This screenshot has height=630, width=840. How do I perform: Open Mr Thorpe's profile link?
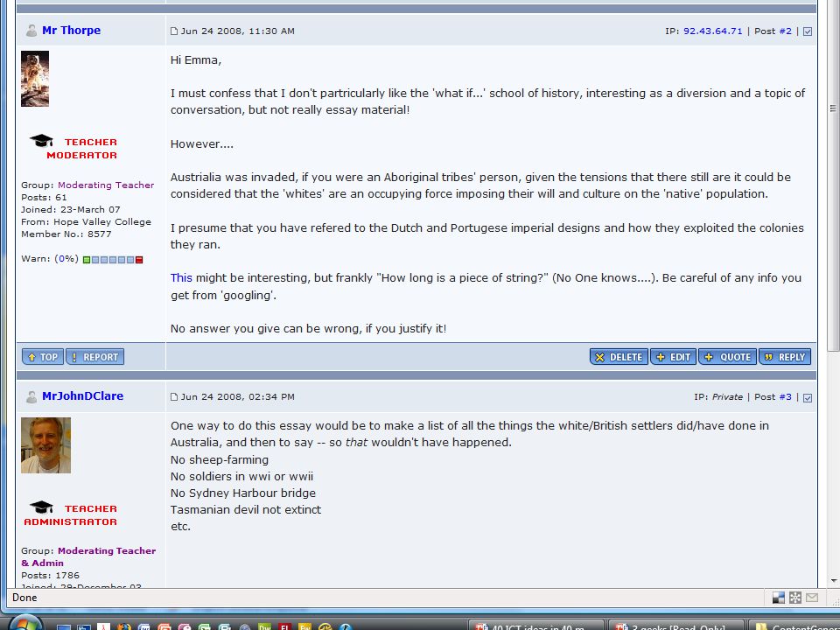point(71,31)
